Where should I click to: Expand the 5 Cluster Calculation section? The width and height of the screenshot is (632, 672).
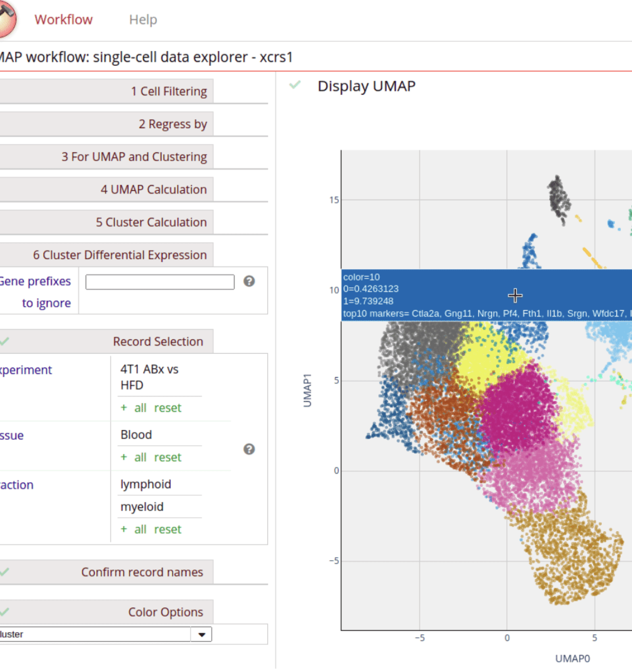(106, 222)
